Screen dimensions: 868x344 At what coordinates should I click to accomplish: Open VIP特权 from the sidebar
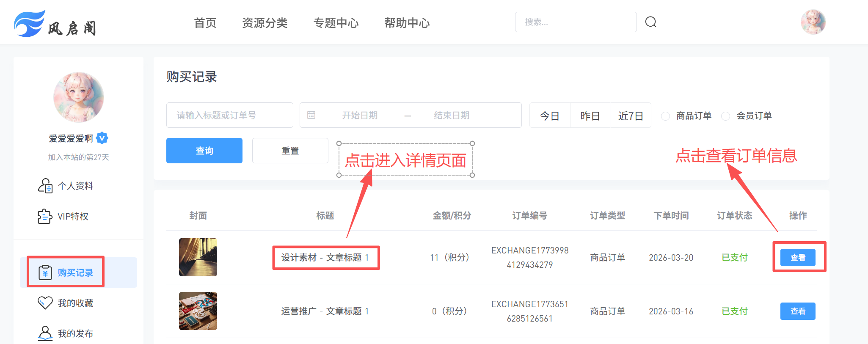pyautogui.click(x=73, y=217)
